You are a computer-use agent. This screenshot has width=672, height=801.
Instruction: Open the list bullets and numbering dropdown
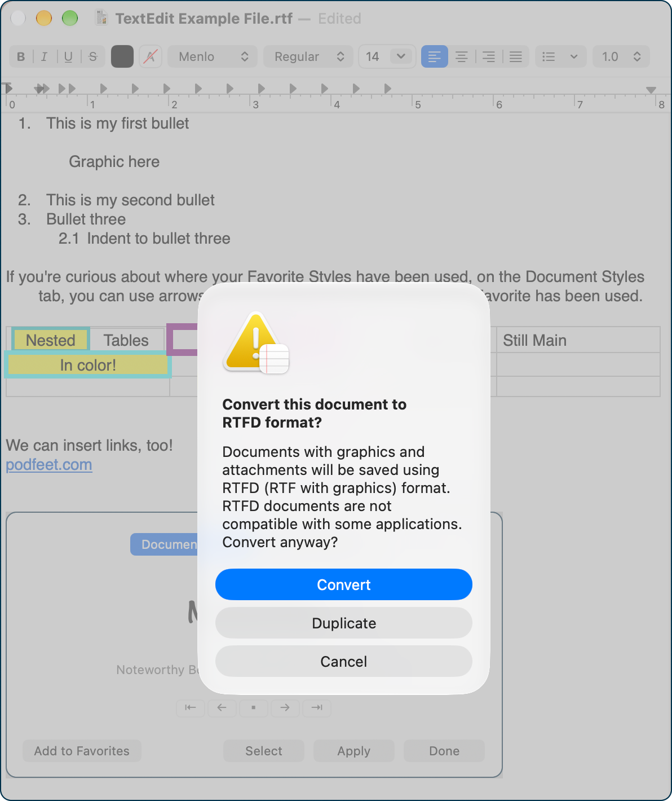[560, 56]
